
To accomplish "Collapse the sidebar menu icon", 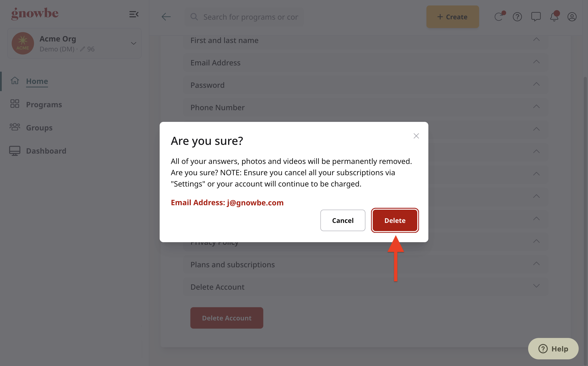I will coord(134,14).
